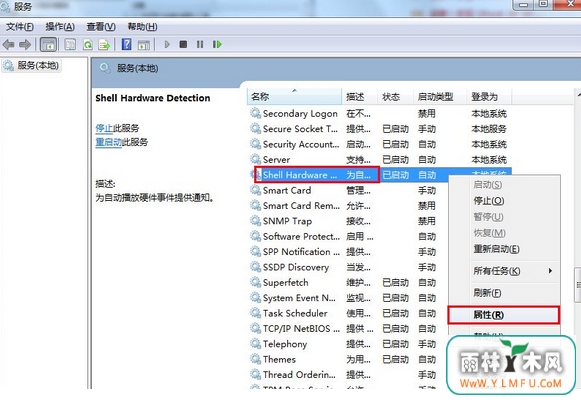Click the Forward arrow toolbar icon
The width and height of the screenshot is (581, 400).
point(25,45)
